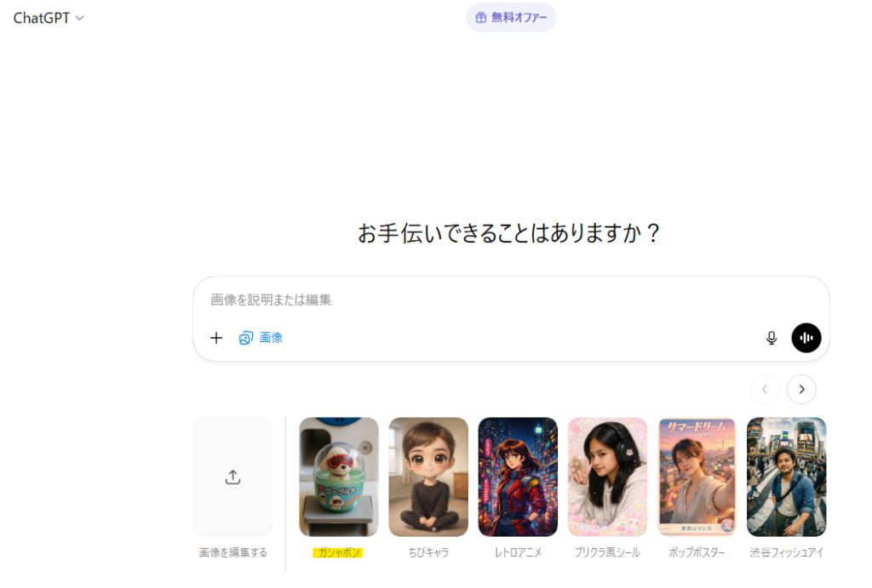Start dictation with the microphone icon

pyautogui.click(x=772, y=338)
